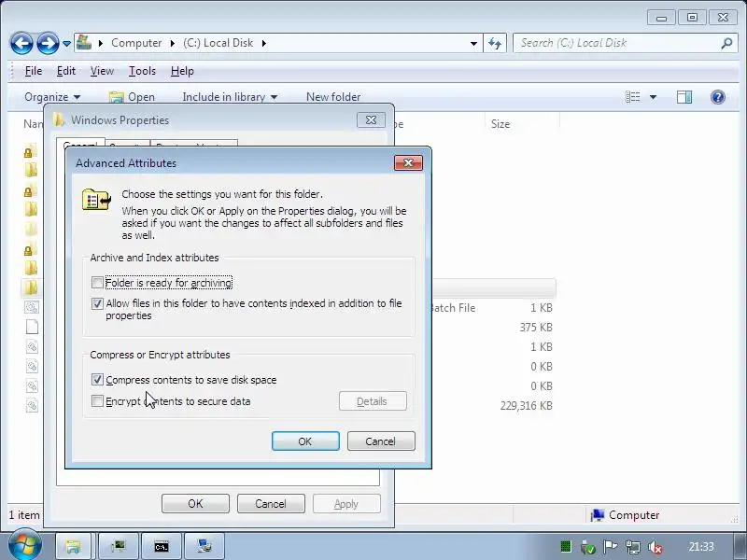This screenshot has height=560, width=747.
Task: Click the network tray icon
Action: (x=633, y=547)
